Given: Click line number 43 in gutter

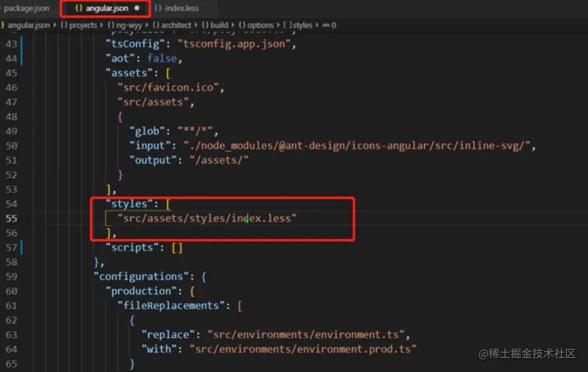Looking at the screenshot, I should tap(12, 44).
